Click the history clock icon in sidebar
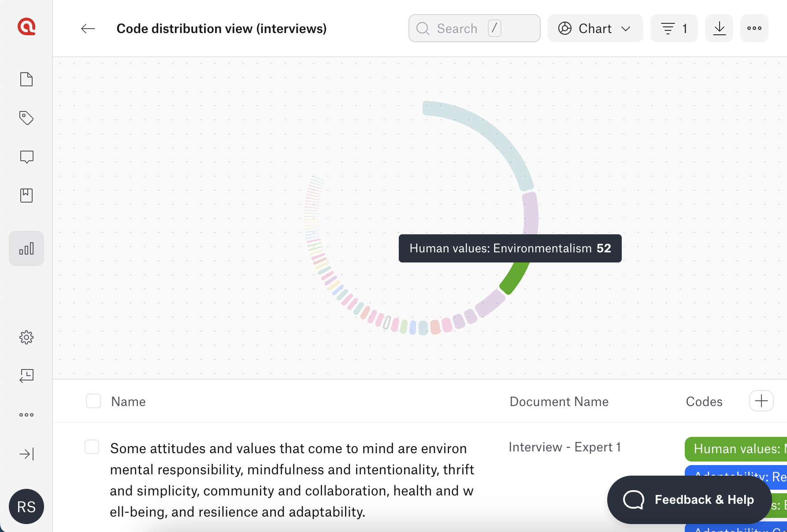The height and width of the screenshot is (532, 787). (x=26, y=376)
